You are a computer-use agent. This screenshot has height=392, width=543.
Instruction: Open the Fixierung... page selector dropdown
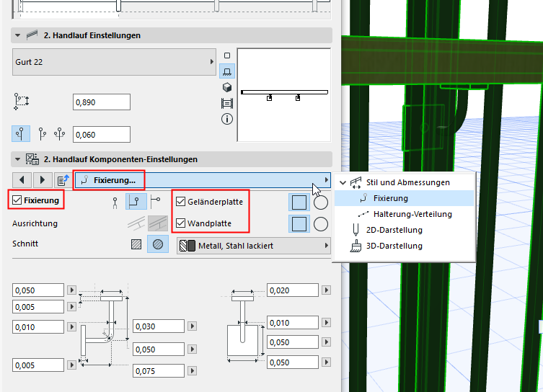(203, 180)
